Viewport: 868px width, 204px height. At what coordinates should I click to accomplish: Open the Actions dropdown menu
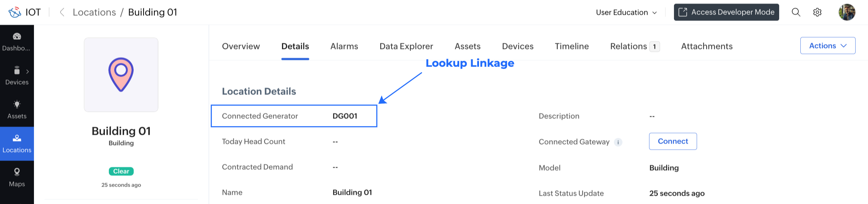click(x=827, y=46)
